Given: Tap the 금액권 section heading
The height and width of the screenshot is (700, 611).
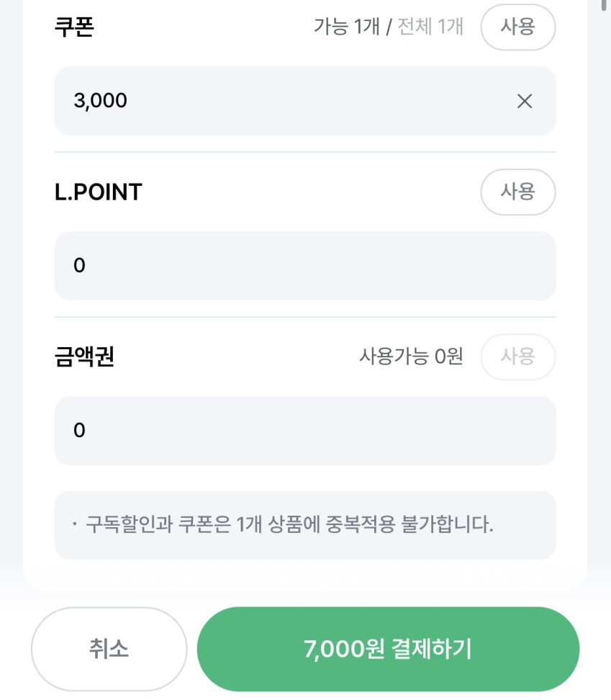Looking at the screenshot, I should click(x=84, y=356).
